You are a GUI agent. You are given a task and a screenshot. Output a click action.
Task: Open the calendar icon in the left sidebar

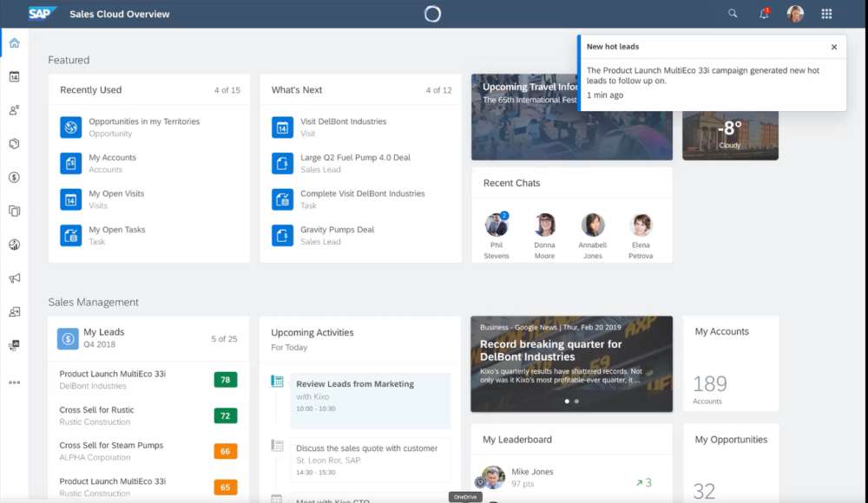[15, 77]
